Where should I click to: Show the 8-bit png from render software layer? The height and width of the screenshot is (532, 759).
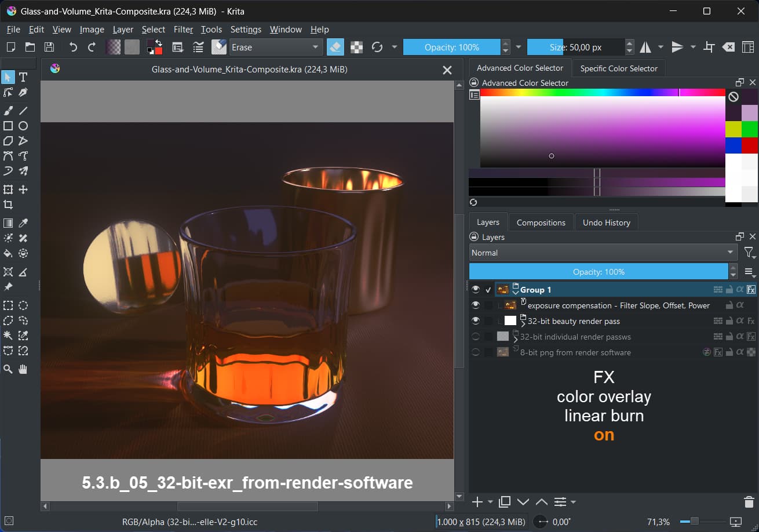476,352
